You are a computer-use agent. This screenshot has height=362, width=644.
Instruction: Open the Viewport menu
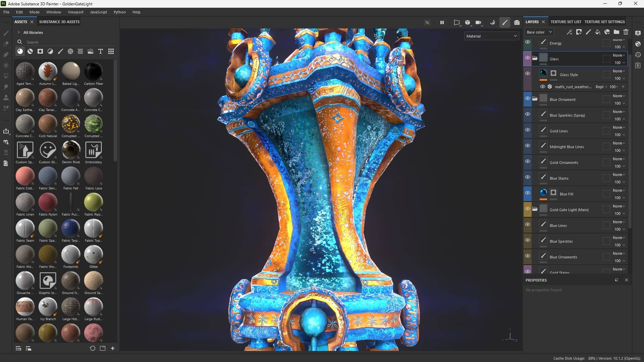[x=75, y=12]
